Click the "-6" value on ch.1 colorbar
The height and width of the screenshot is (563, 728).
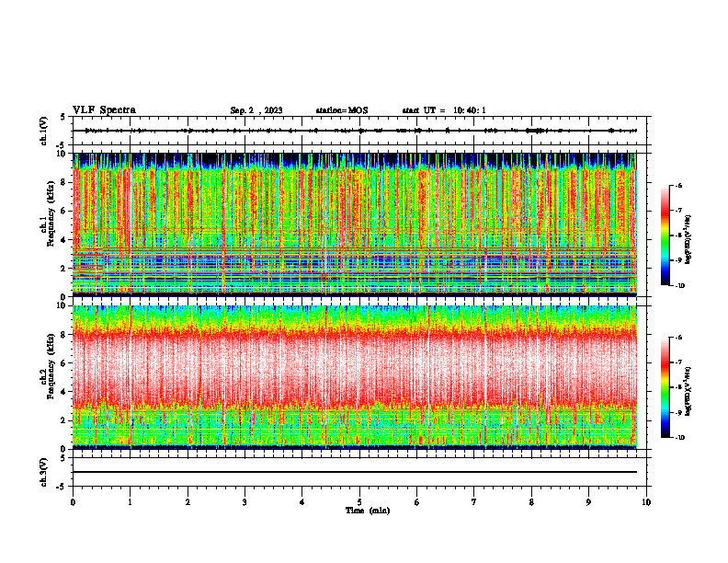[678, 186]
